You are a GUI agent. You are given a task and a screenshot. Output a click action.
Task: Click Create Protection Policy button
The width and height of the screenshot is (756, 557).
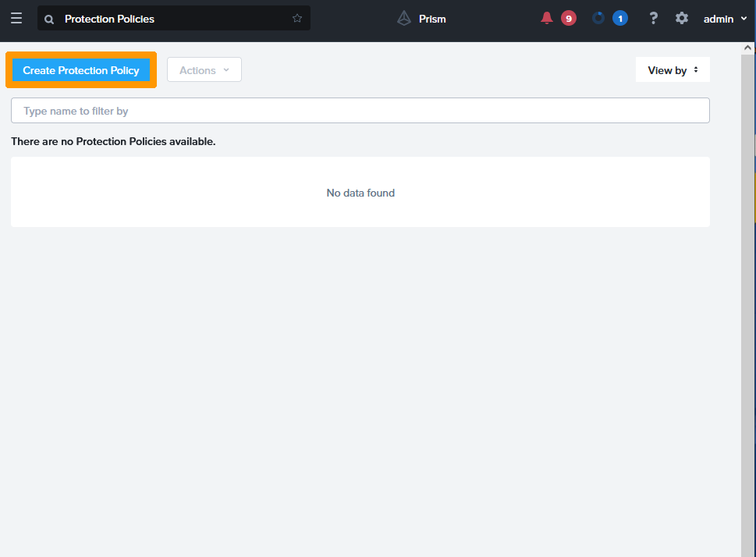(81, 70)
